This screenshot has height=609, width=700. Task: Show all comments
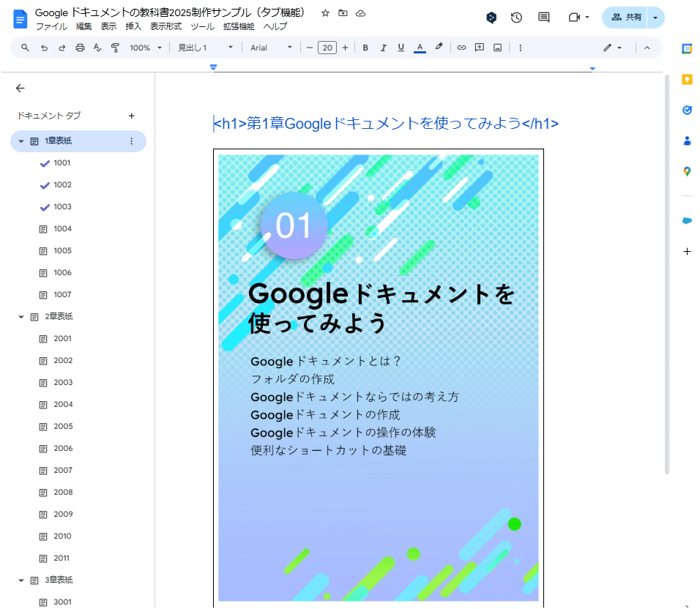(x=543, y=17)
